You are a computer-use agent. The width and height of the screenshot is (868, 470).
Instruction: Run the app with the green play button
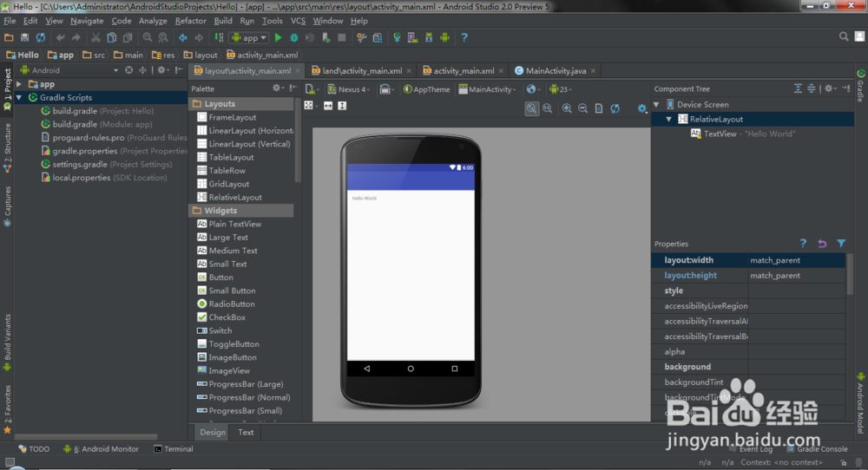278,37
